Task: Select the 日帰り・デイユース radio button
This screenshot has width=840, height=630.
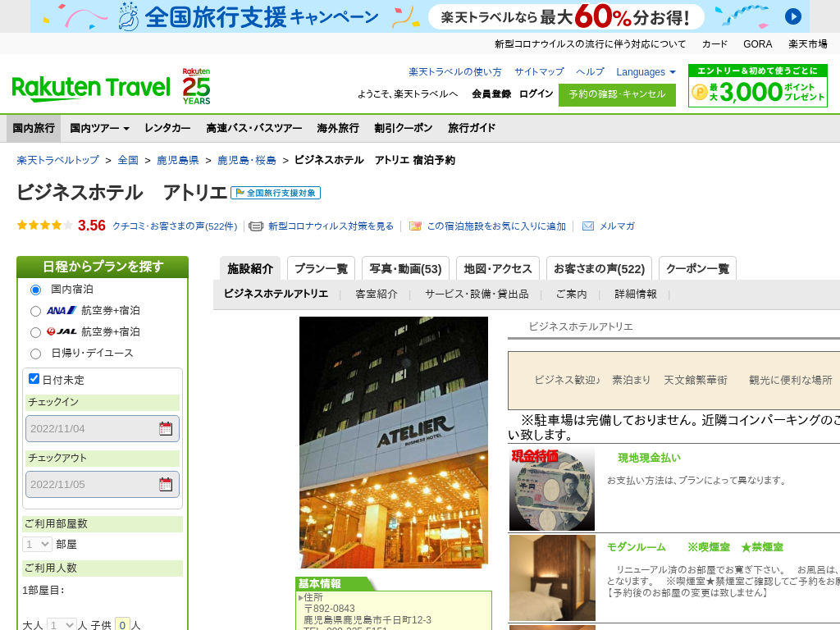Action: [x=35, y=354]
